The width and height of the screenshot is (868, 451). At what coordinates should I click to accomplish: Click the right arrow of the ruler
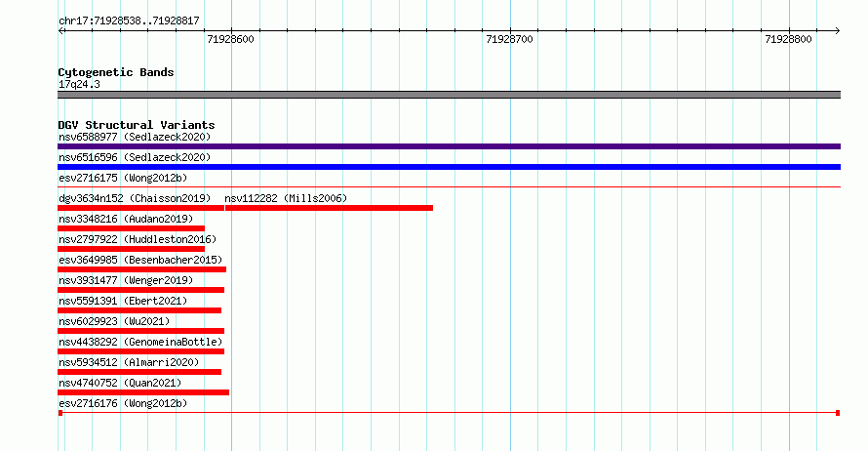click(x=838, y=30)
